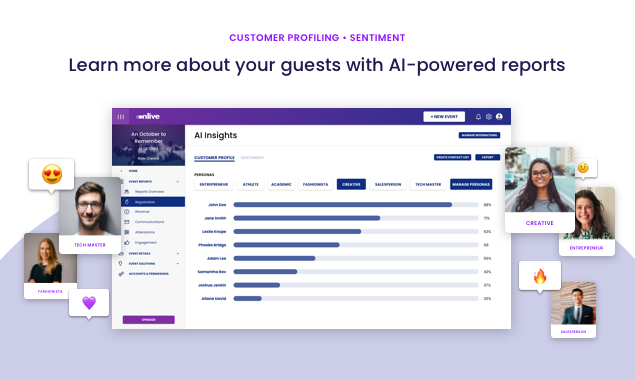Click the onlive logo
This screenshot has height=380, width=635.
pyautogui.click(x=148, y=117)
